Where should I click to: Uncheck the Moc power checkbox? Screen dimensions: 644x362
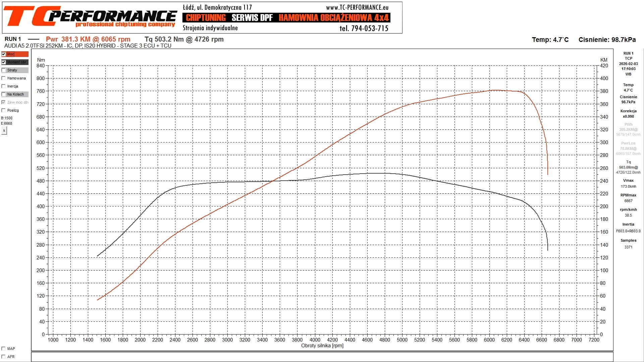coord(4,54)
